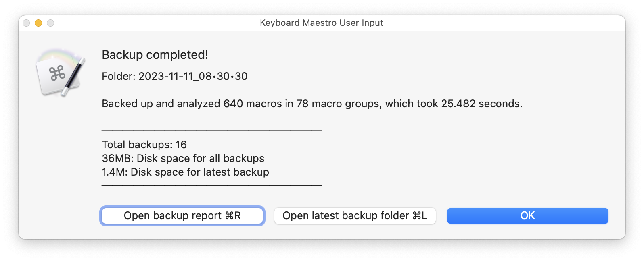This screenshot has width=644, height=261.
Task: Close the Keyboard Maestro User Input window
Action: click(26, 23)
